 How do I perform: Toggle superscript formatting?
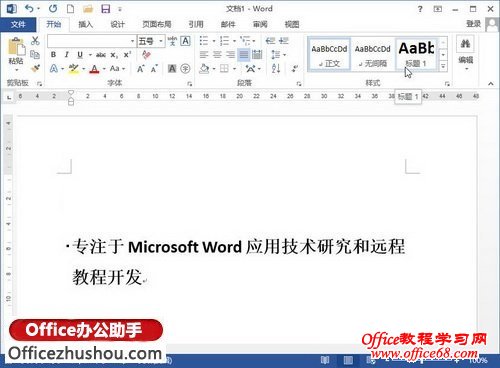pos(127,54)
